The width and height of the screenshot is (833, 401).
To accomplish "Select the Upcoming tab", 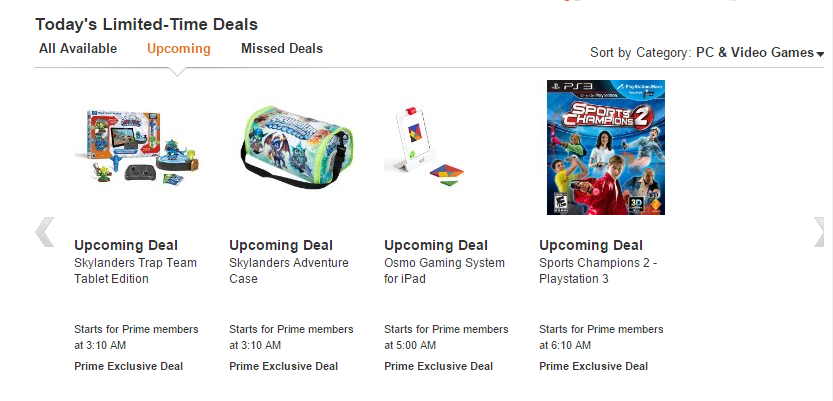I will pos(178,48).
